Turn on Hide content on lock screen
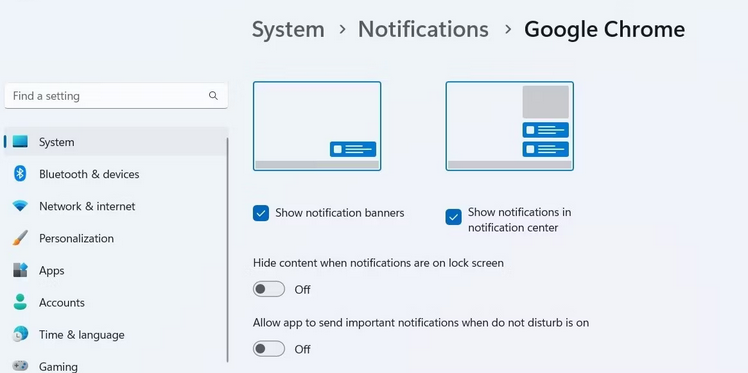The height and width of the screenshot is (373, 748). tap(269, 289)
